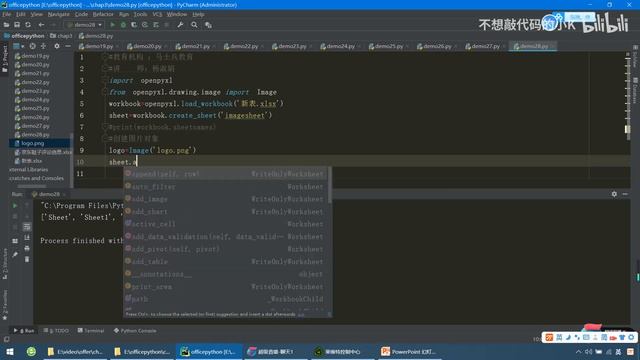Click chap3 folder breadcrumb
This screenshot has height=360, width=640.
click(x=61, y=36)
